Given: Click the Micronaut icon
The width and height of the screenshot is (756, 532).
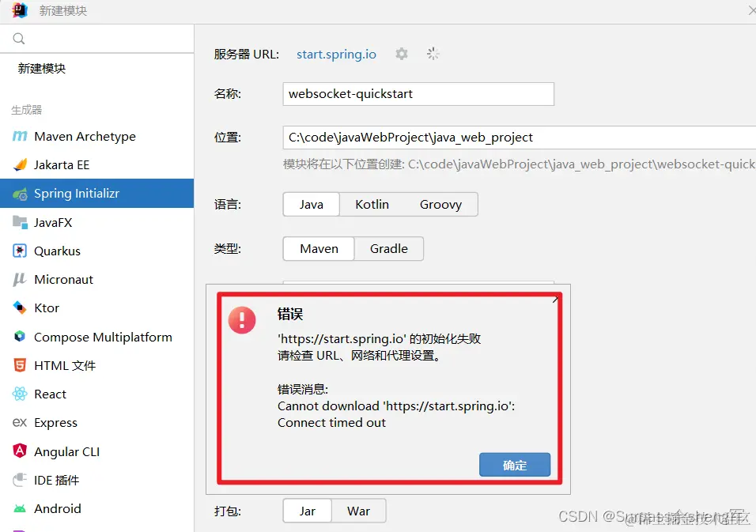Looking at the screenshot, I should [20, 280].
